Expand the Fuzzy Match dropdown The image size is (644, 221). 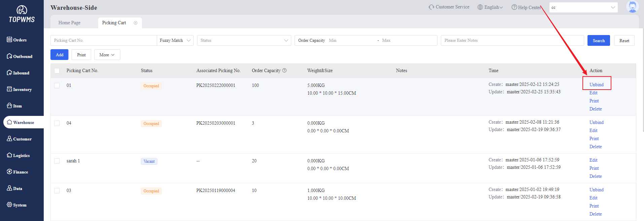[x=175, y=40]
